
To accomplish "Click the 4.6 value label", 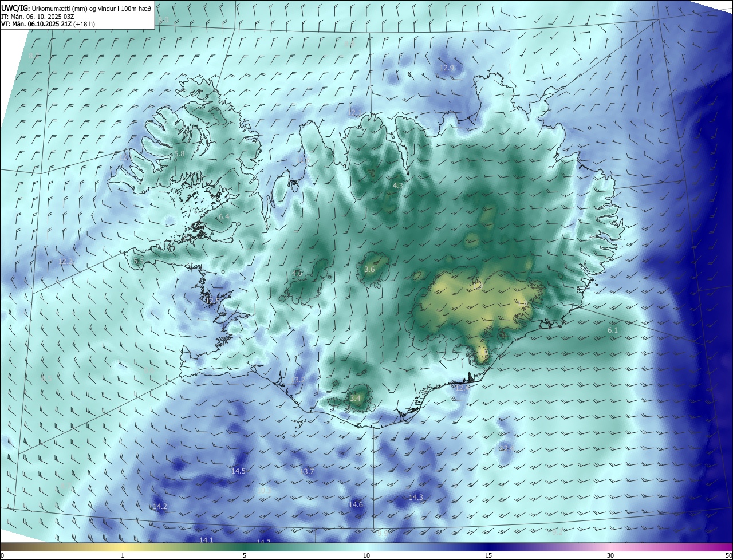I will coord(297,273).
